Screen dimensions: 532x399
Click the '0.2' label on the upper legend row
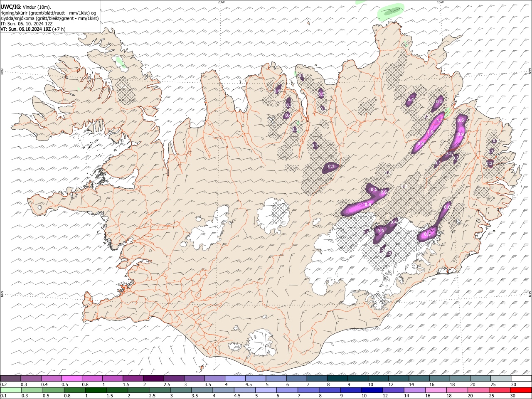(x=4, y=384)
